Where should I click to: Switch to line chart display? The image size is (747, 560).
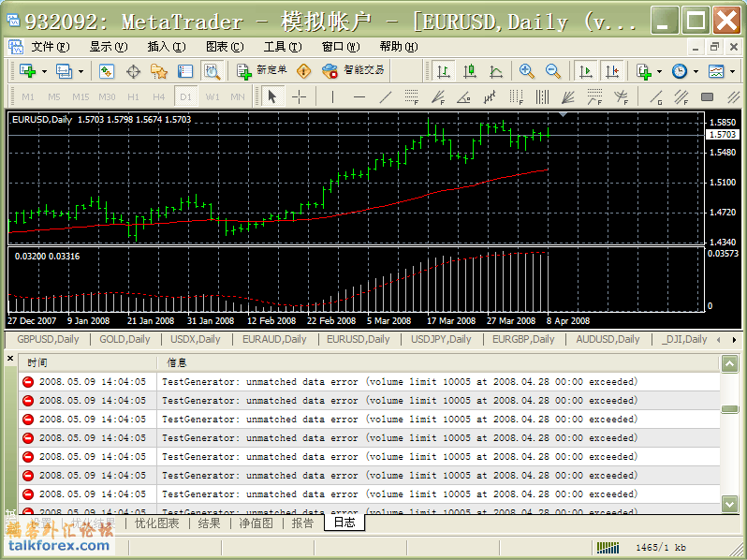pos(496,71)
